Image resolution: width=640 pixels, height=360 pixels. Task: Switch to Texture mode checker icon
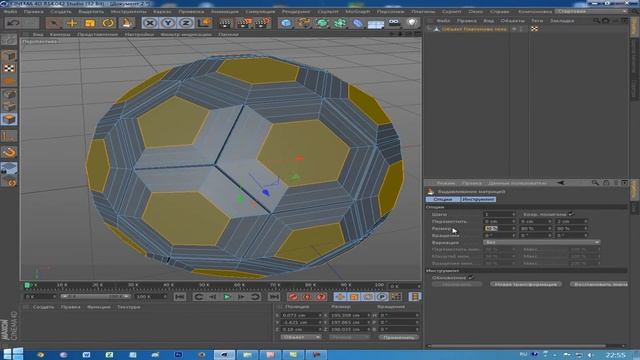[x=9, y=68]
